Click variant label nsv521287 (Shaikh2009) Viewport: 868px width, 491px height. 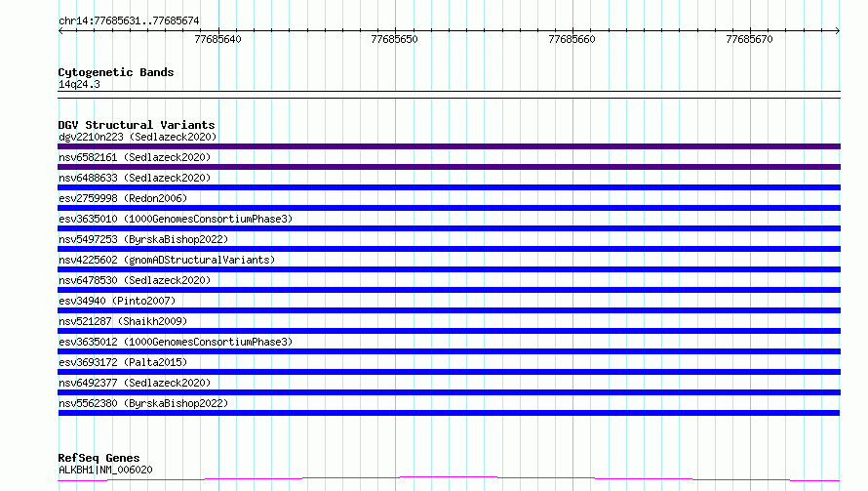123,321
